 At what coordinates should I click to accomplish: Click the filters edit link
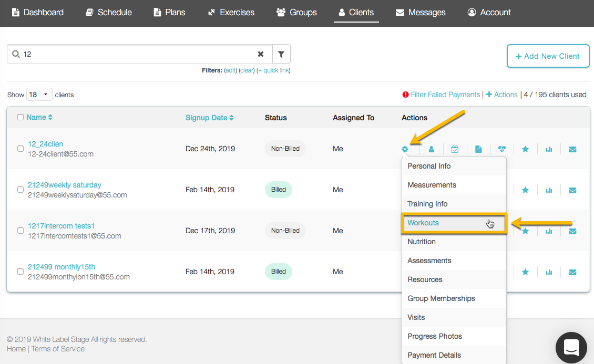coord(230,70)
